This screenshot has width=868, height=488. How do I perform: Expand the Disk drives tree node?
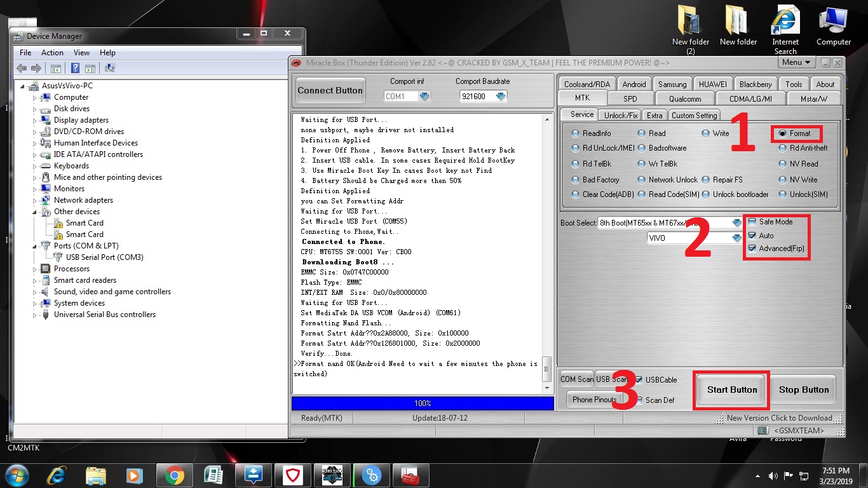click(35, 109)
